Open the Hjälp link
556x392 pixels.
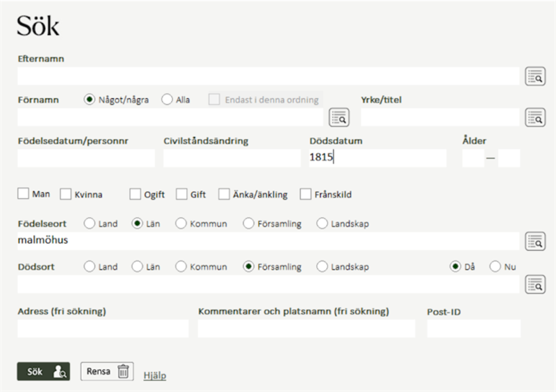click(x=154, y=375)
